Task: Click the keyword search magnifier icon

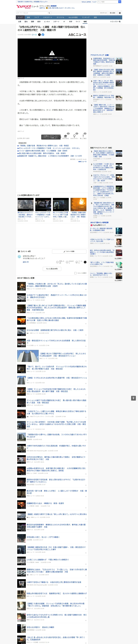Action: point(49,13)
